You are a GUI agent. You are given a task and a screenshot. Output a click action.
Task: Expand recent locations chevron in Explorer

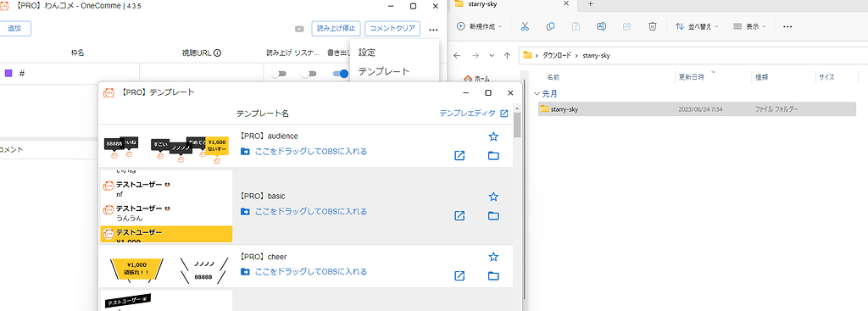coord(492,55)
